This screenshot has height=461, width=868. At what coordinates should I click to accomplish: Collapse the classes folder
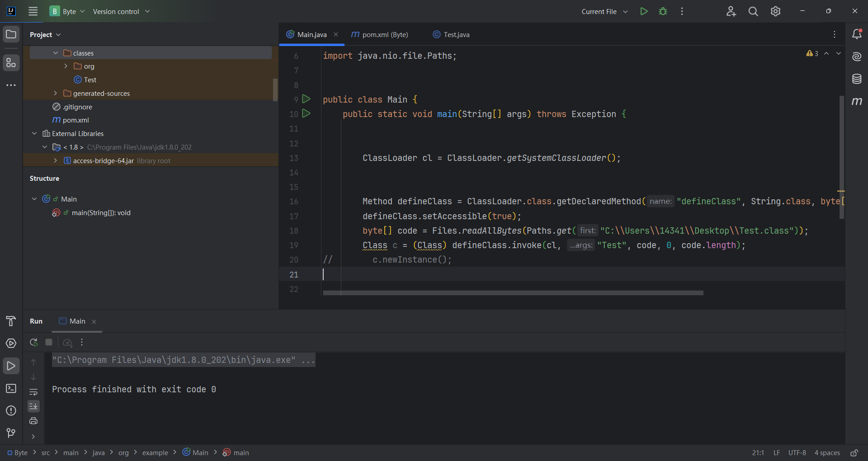pos(56,53)
